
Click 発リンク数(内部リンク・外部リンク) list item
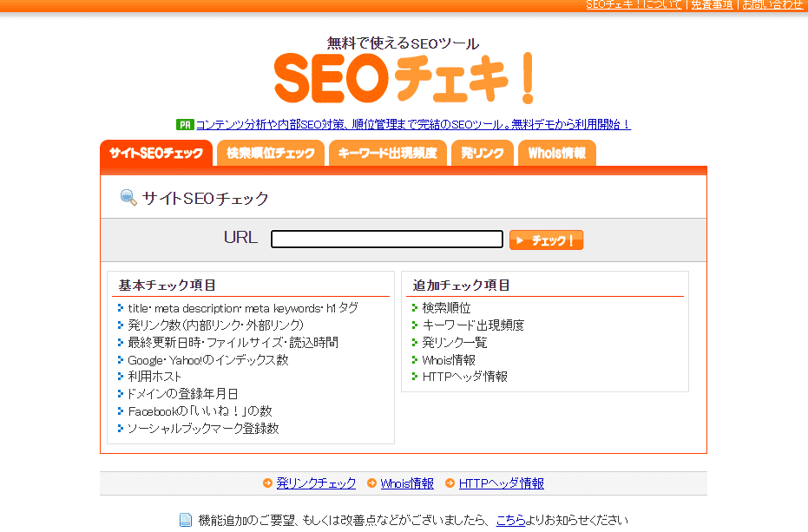(x=215, y=325)
